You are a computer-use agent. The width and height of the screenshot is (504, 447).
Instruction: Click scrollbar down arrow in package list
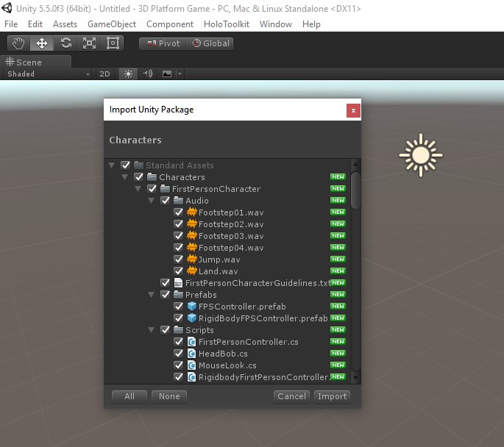click(x=355, y=378)
